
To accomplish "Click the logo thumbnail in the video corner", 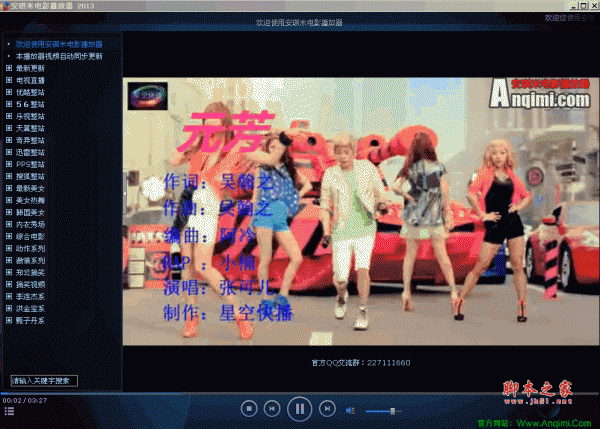I will 147,96.
